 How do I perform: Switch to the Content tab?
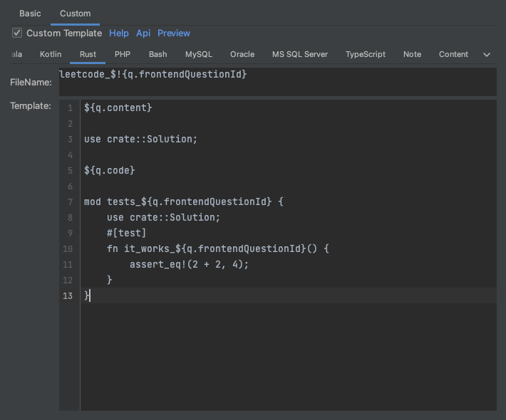point(453,54)
